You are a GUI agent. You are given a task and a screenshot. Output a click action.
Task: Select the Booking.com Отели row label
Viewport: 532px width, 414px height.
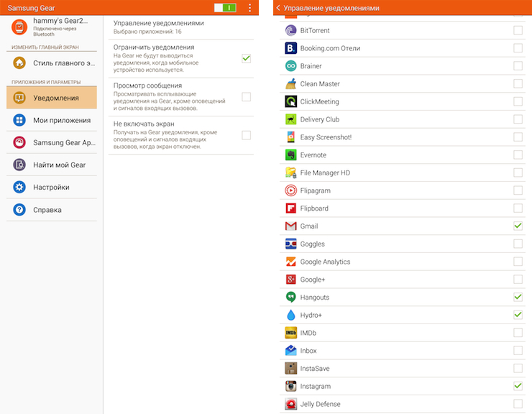pyautogui.click(x=330, y=48)
